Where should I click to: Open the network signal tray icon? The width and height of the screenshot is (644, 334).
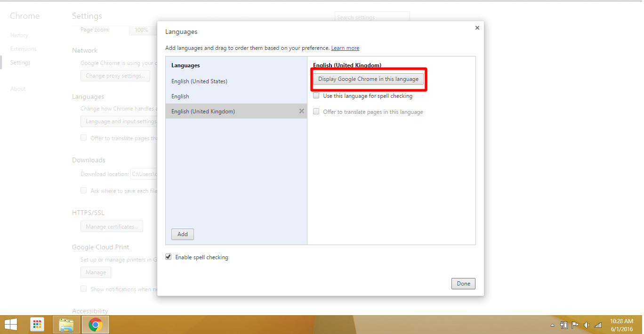598,325
